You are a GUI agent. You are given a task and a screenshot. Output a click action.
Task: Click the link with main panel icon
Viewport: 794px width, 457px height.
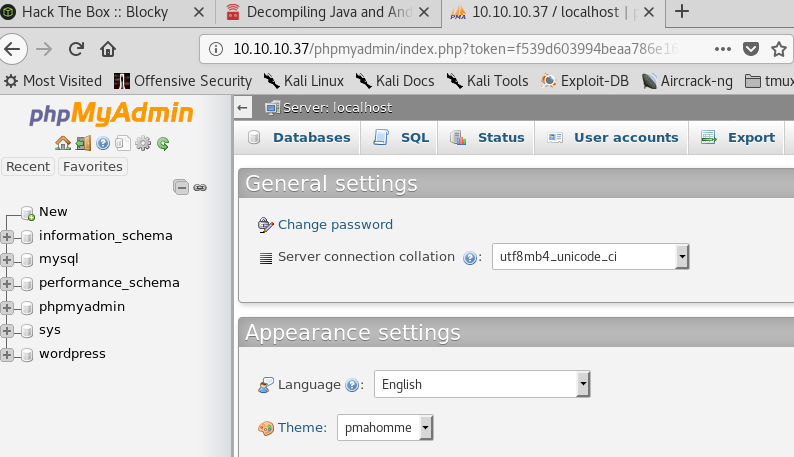(200, 187)
